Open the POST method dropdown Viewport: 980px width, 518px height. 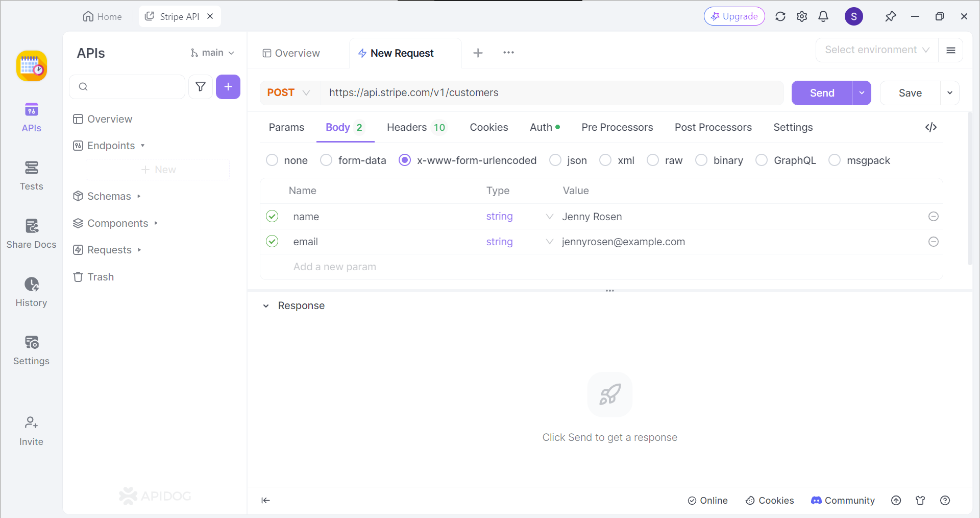coord(288,92)
